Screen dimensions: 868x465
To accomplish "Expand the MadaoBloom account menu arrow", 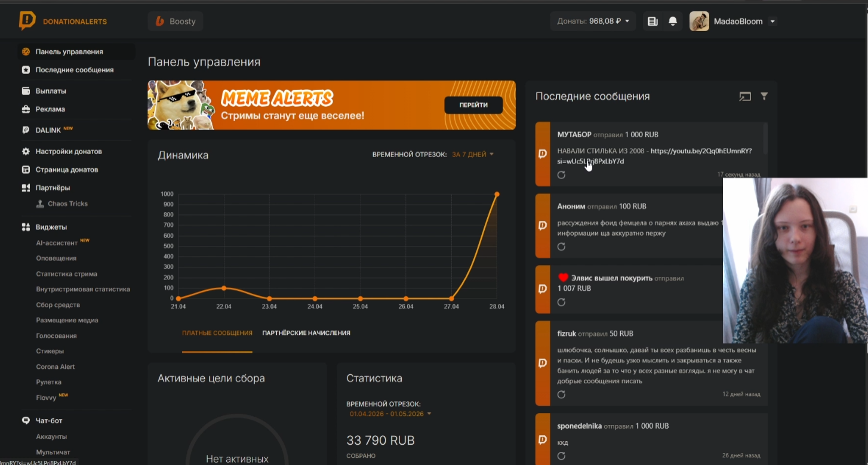I will coord(772,21).
